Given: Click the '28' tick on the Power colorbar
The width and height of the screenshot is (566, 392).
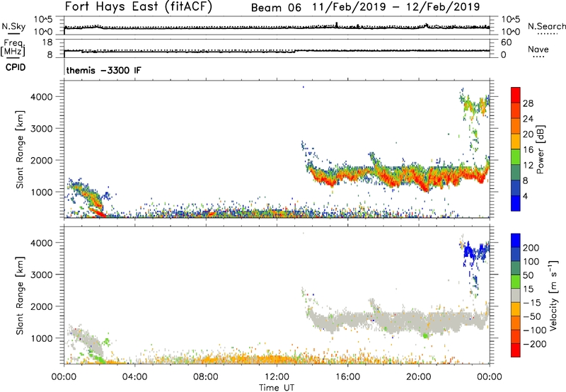Looking at the screenshot, I should click(x=528, y=103).
